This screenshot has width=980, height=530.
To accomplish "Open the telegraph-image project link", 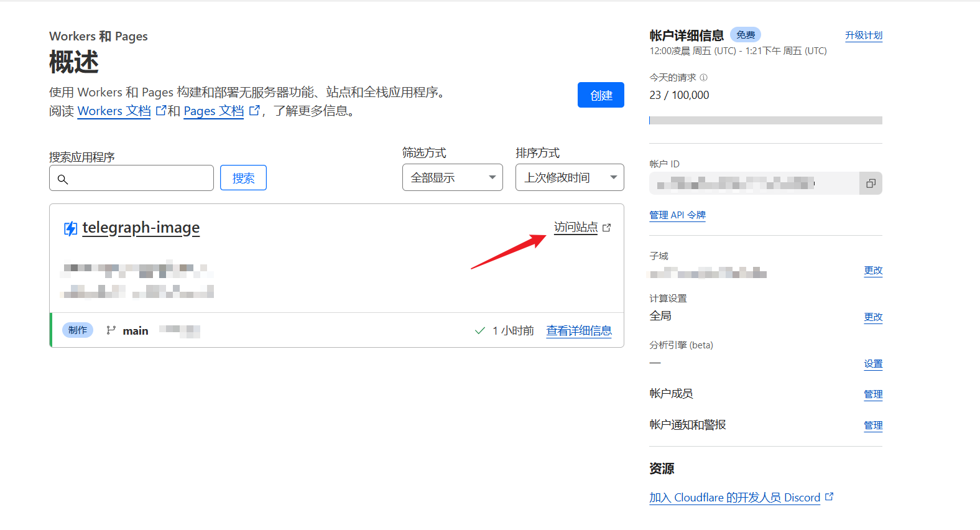I will coord(141,228).
